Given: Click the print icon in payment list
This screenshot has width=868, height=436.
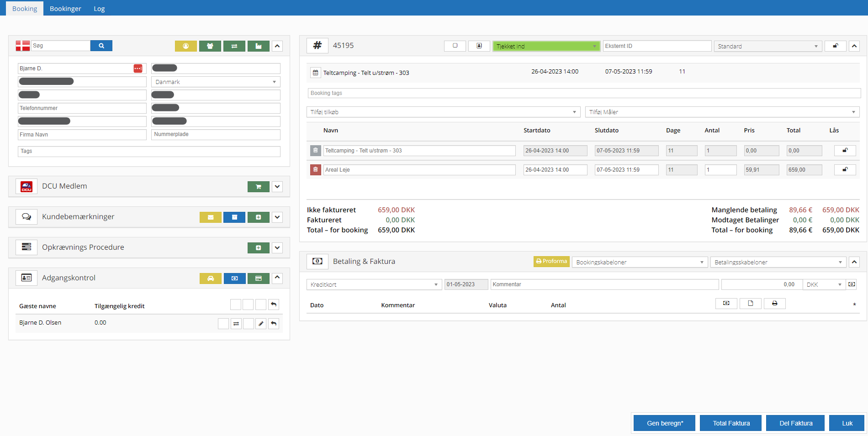Looking at the screenshot, I should coord(774,304).
